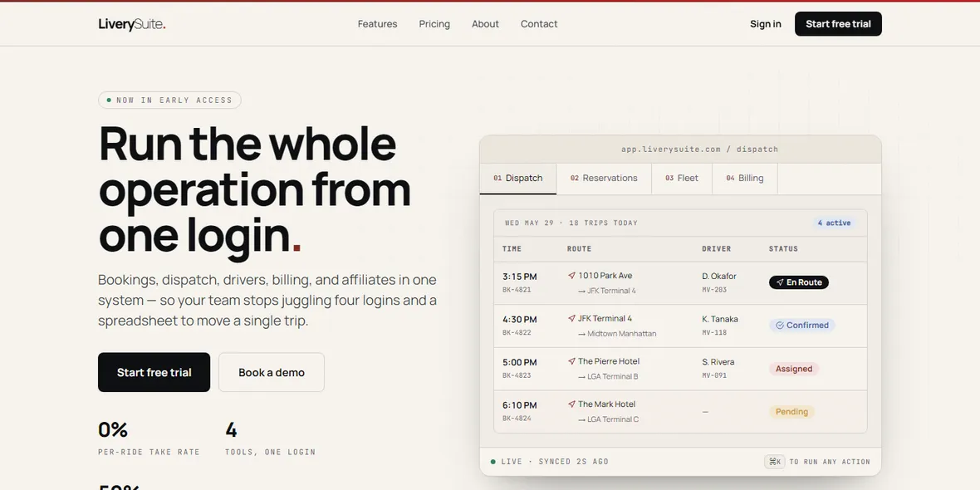Click the green Live status dot
980x490 pixels.
point(493,462)
